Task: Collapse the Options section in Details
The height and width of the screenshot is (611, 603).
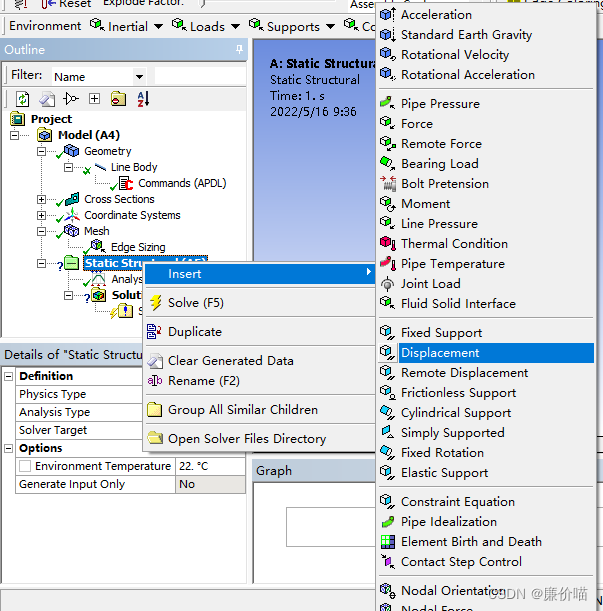Action: [9, 448]
